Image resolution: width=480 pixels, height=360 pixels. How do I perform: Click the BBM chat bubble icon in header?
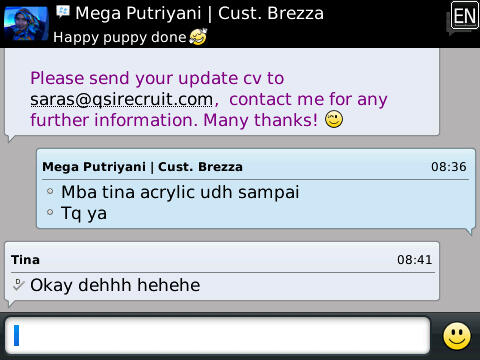(x=63, y=12)
